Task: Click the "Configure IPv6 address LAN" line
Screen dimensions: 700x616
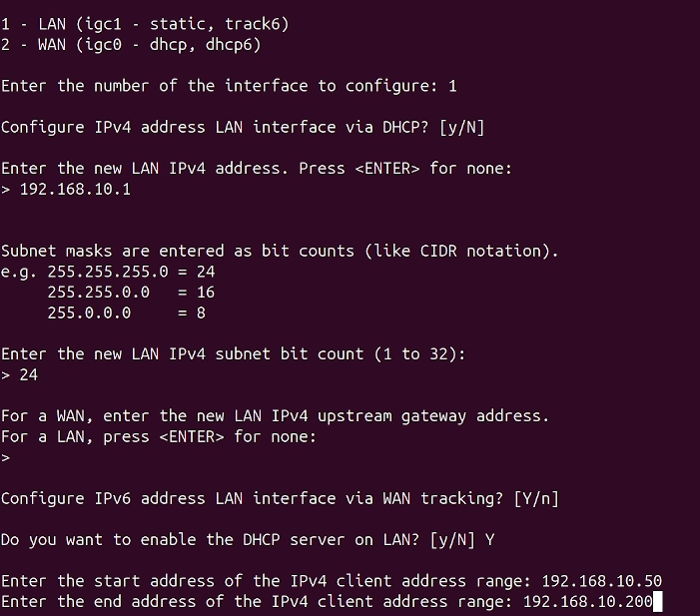Action: click(x=280, y=498)
